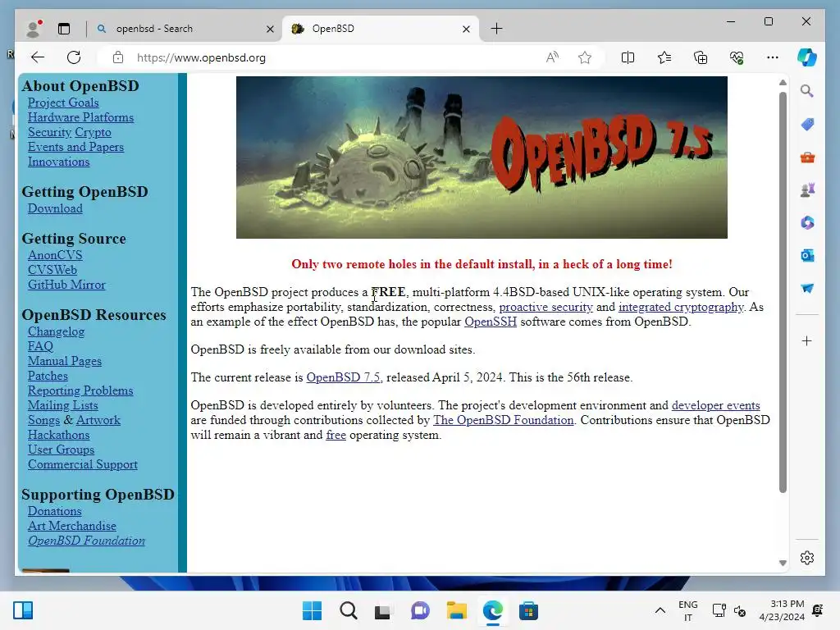The width and height of the screenshot is (840, 630).
Task: Open GitHub Mirror link
Action: click(66, 285)
